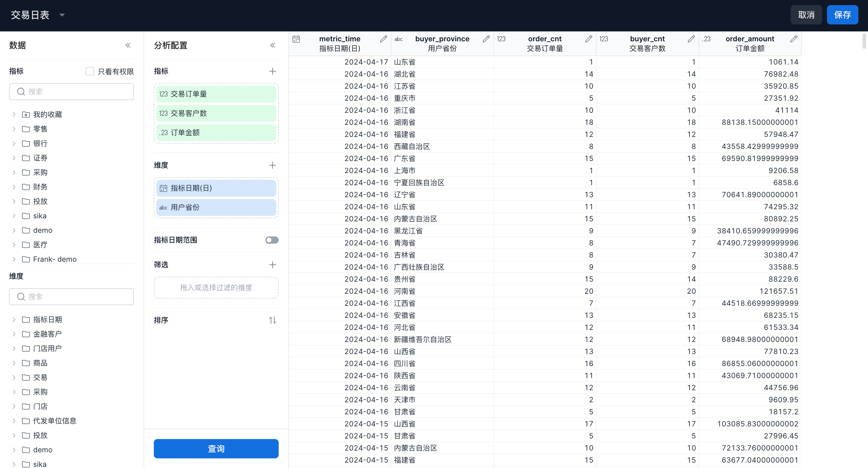Add a 维度 with plus icon
This screenshot has width=868, height=468.
click(272, 165)
